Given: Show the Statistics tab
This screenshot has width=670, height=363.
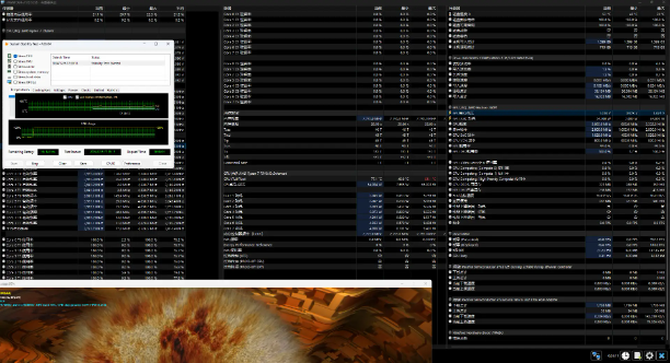Looking at the screenshot, I should (x=113, y=90).
